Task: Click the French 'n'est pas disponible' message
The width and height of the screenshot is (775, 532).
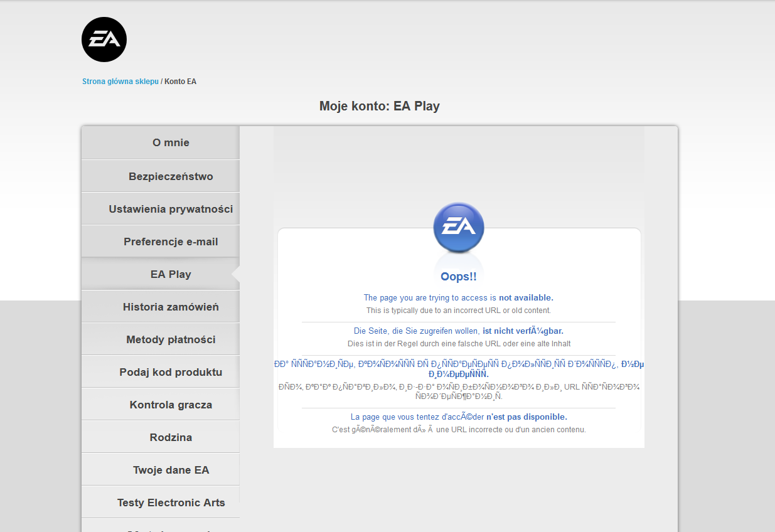Action: tap(458, 417)
